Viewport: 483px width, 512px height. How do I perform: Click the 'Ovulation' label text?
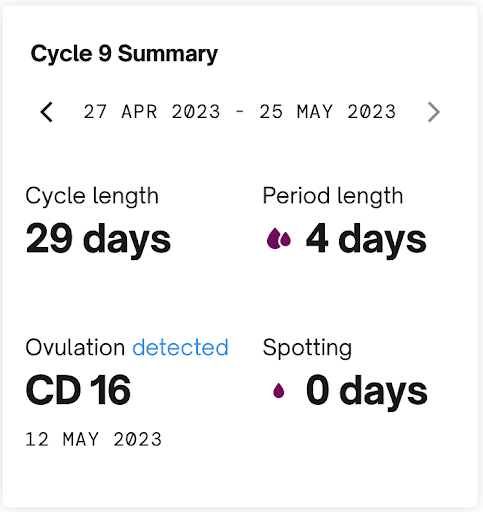pos(75,347)
